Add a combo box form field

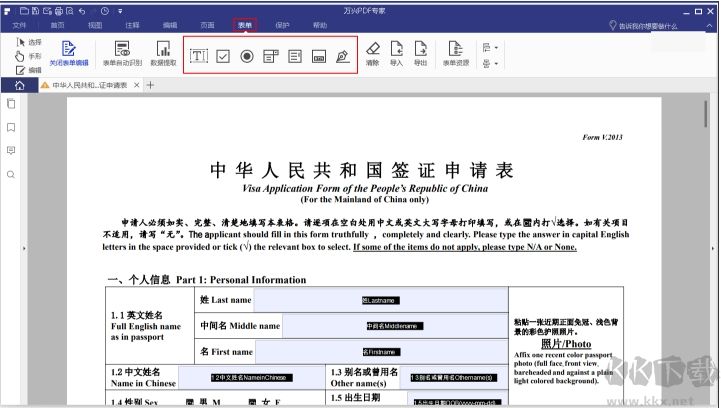[271, 56]
